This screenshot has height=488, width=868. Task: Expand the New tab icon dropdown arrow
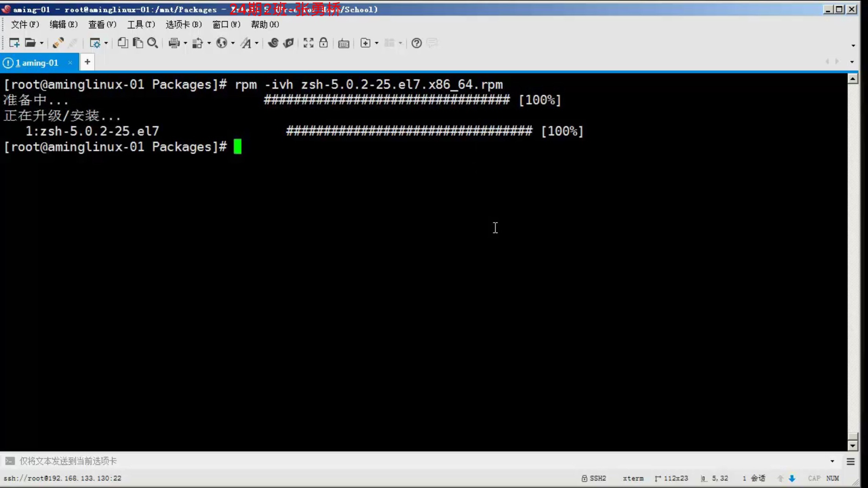click(x=377, y=43)
